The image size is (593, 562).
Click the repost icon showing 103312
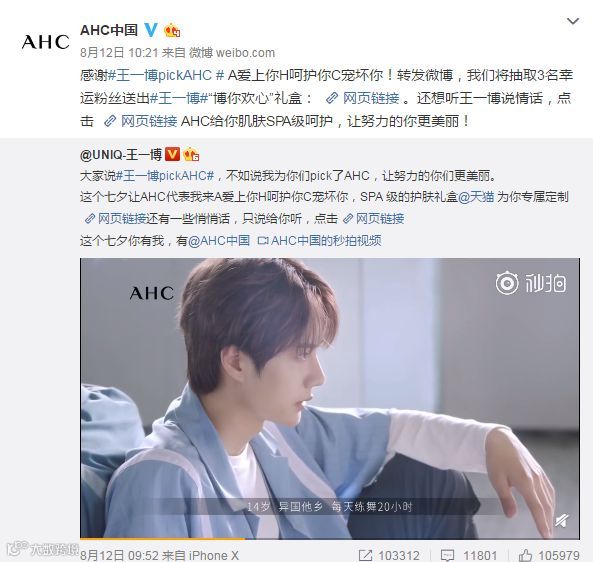point(365,555)
